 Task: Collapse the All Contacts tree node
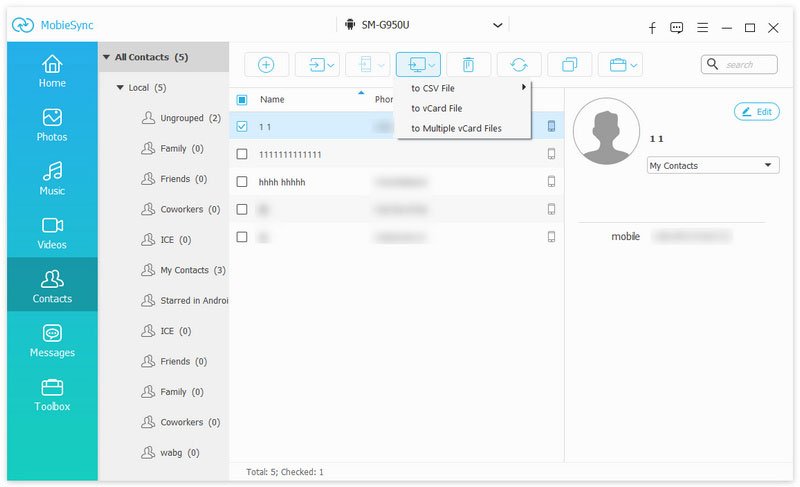coord(107,57)
